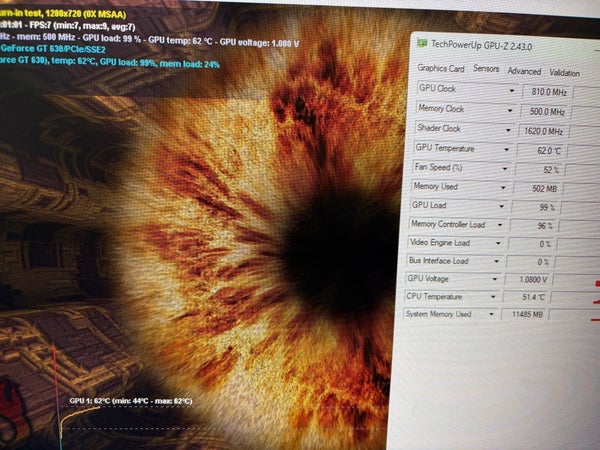The image size is (600, 450).
Task: Click the FurMark FPS:7 status line
Action: point(68,26)
